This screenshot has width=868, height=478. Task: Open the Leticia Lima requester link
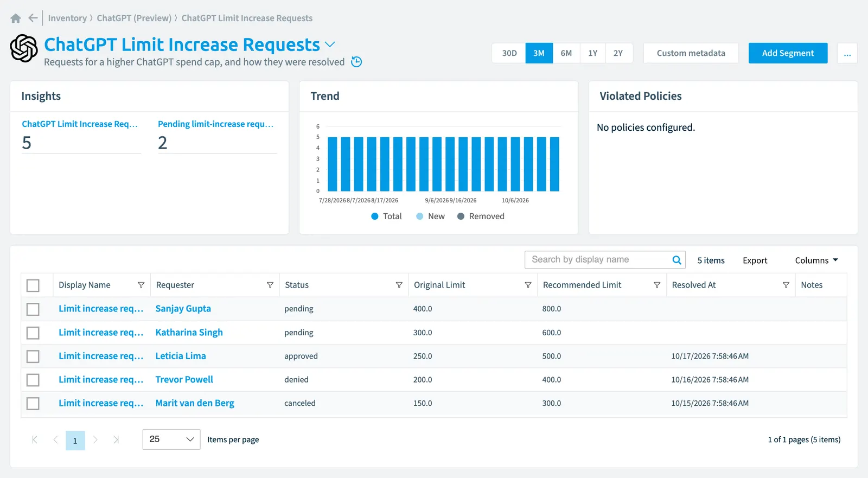point(181,356)
